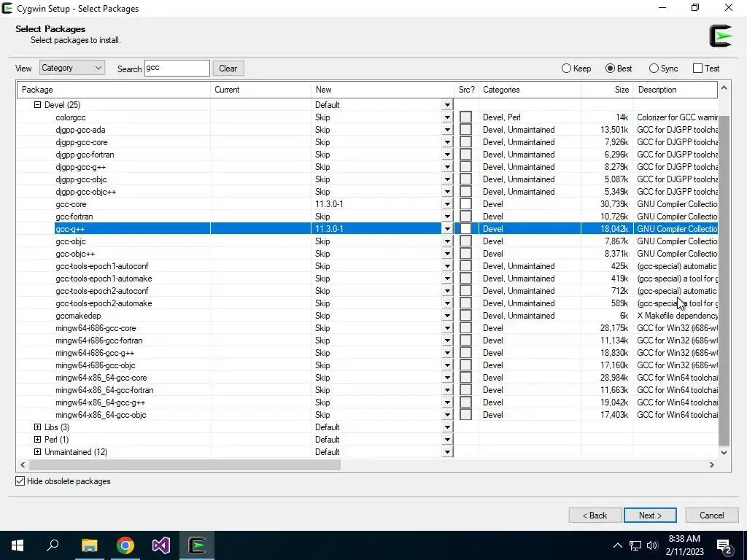Click Description column header
This screenshot has width=747, height=560.
[676, 90]
